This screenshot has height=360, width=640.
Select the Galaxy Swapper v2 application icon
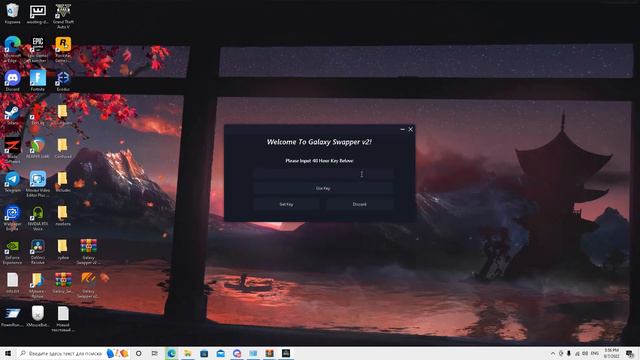pos(88,285)
